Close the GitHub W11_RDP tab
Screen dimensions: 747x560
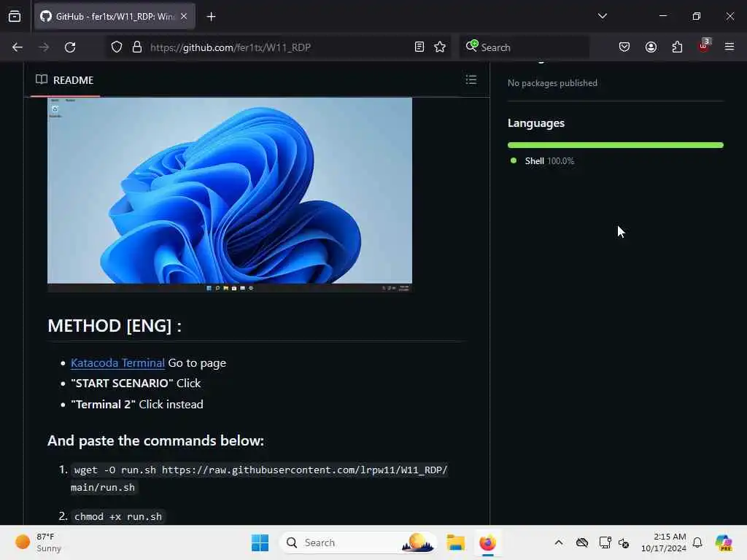(x=184, y=16)
